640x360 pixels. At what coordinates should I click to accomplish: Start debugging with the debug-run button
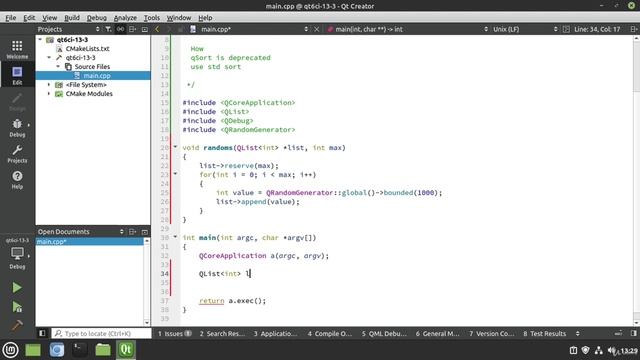click(17, 307)
